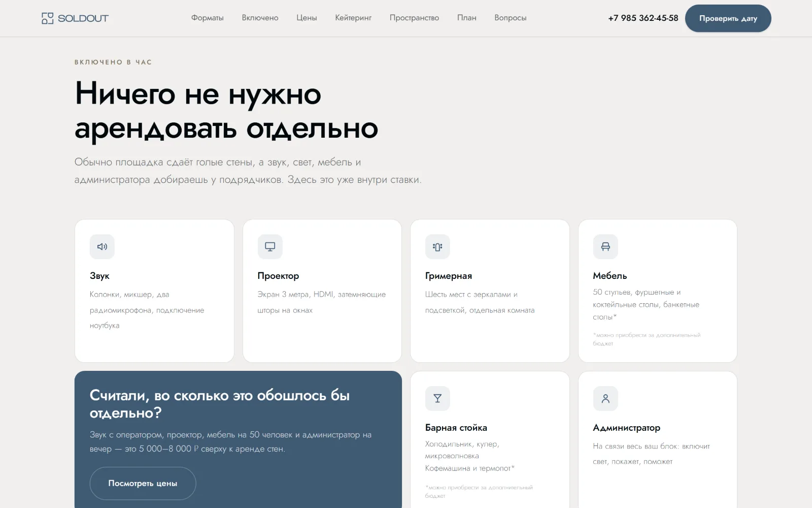Viewport: 812px width, 508px height.
Task: Click the paragraph starting Обычно площадка сдаёт голые стены
Action: [x=248, y=171]
